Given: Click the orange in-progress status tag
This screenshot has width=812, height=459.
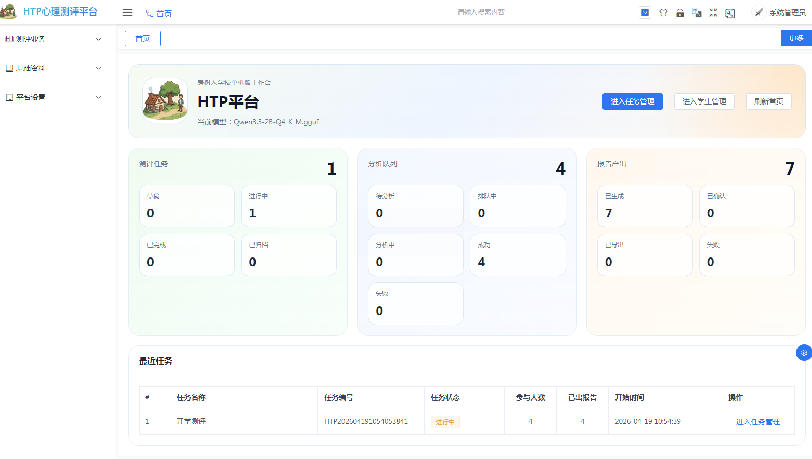Looking at the screenshot, I should pyautogui.click(x=445, y=422).
